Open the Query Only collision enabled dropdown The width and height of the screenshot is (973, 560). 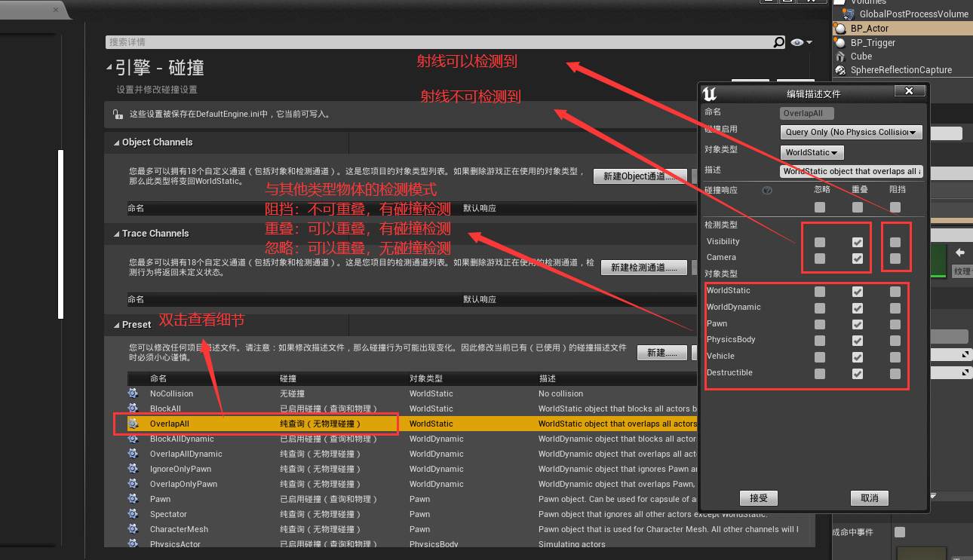pos(851,133)
